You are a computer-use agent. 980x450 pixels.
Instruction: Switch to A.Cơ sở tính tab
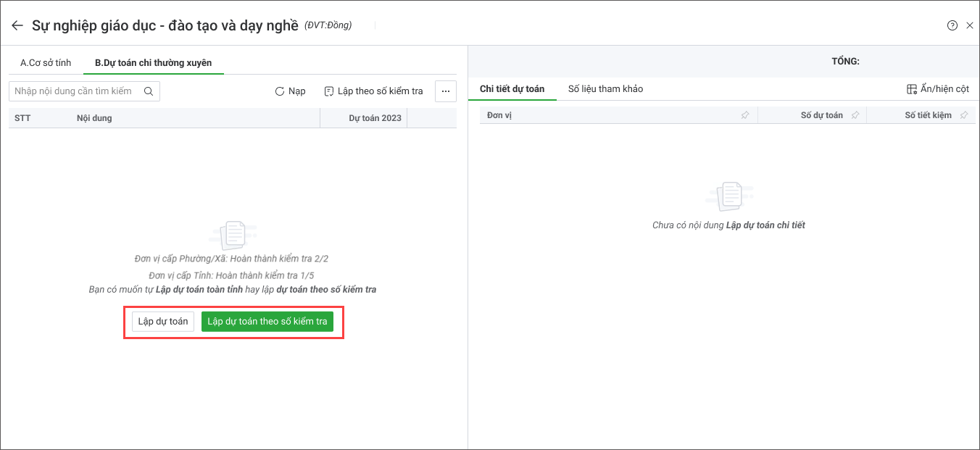(46, 63)
